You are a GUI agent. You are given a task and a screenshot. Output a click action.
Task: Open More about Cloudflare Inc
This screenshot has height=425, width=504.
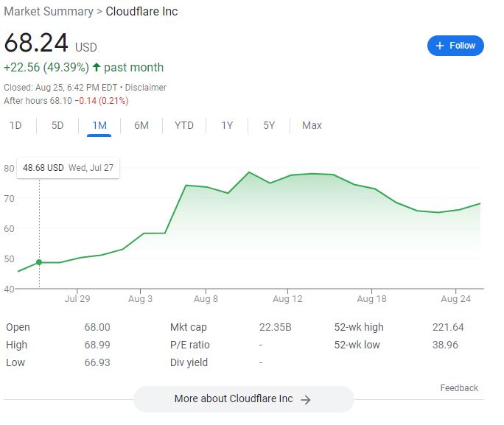pyautogui.click(x=244, y=399)
